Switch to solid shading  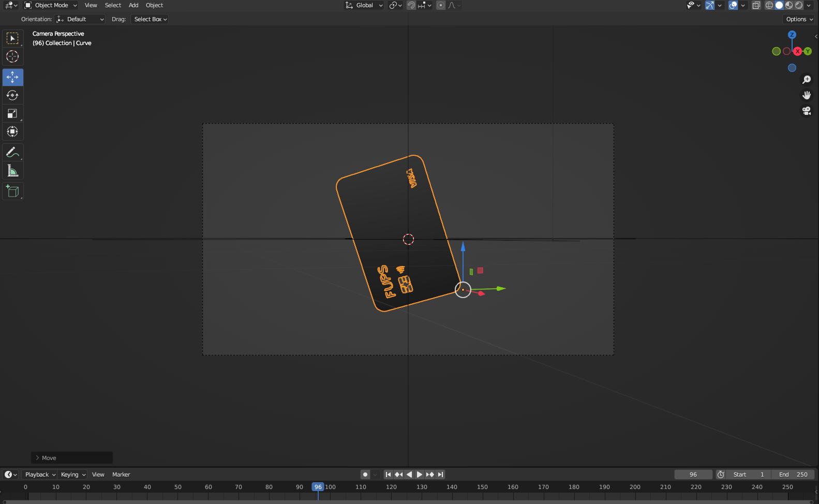pyautogui.click(x=779, y=5)
